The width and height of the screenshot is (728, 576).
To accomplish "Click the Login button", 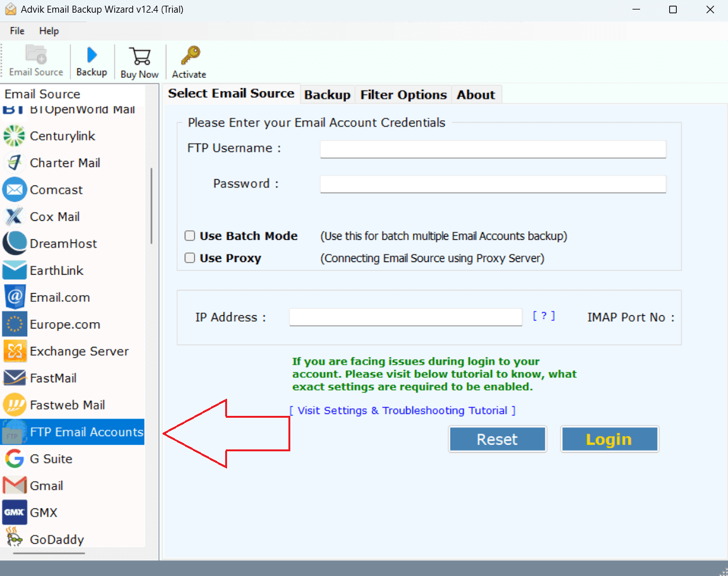I will [609, 439].
